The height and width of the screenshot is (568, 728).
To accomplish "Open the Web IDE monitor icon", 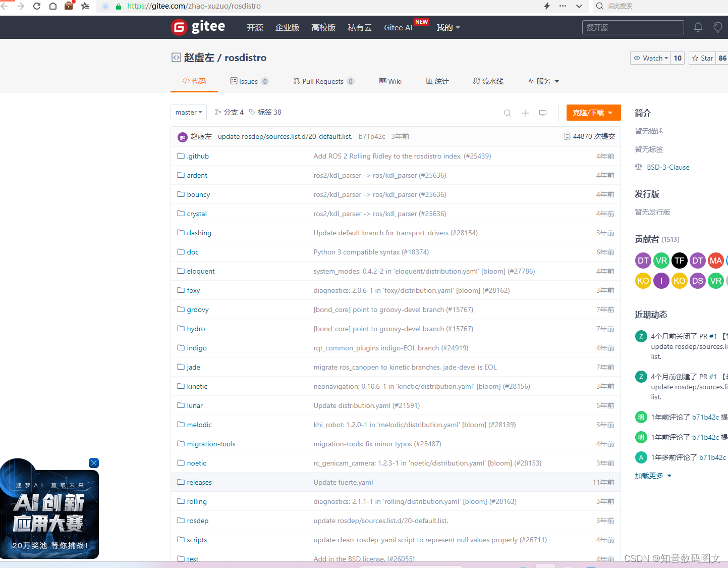I will [x=543, y=113].
